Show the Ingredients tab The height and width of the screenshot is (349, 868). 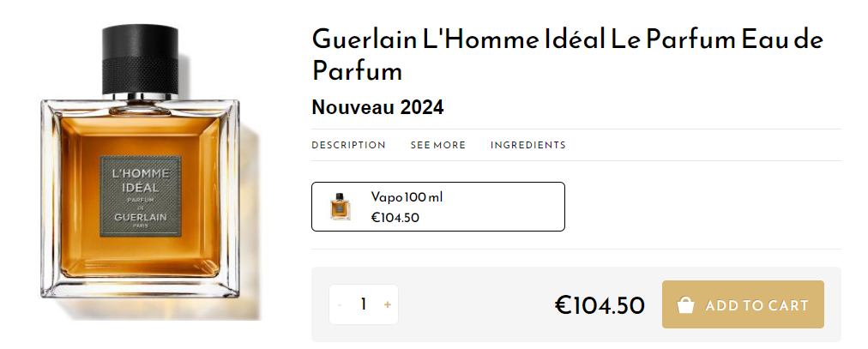point(527,145)
